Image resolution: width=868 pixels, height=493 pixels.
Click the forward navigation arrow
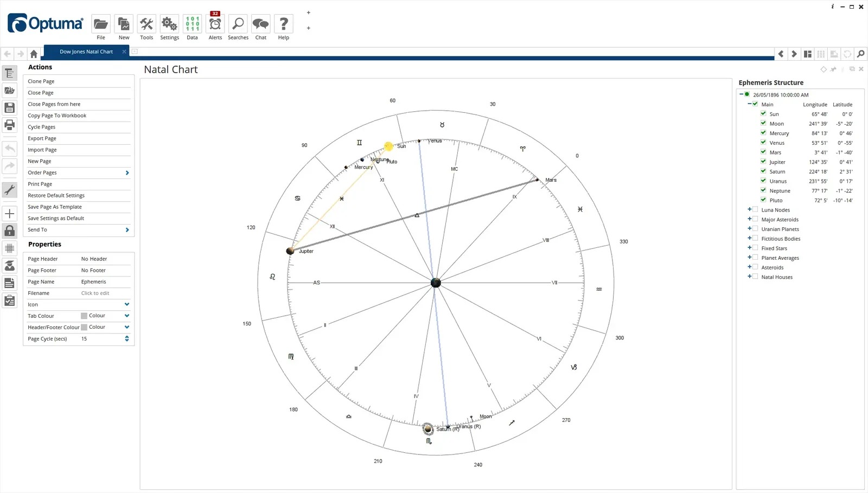click(21, 54)
